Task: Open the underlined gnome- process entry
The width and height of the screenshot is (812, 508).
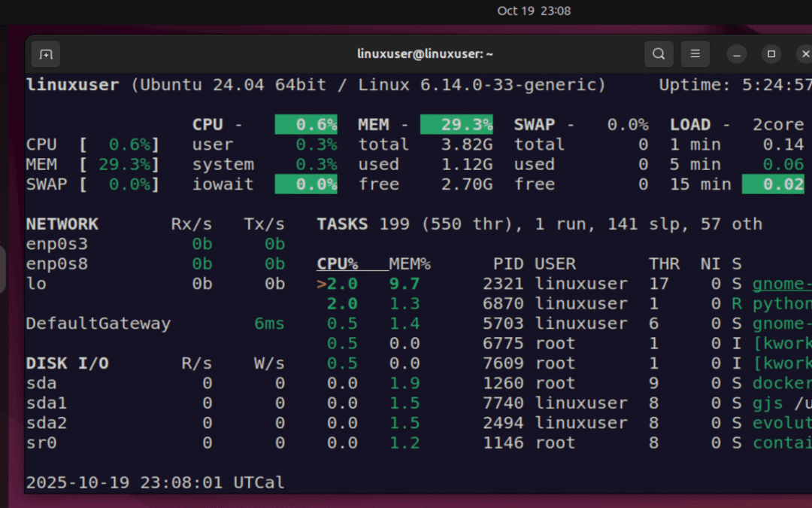Action: click(782, 283)
